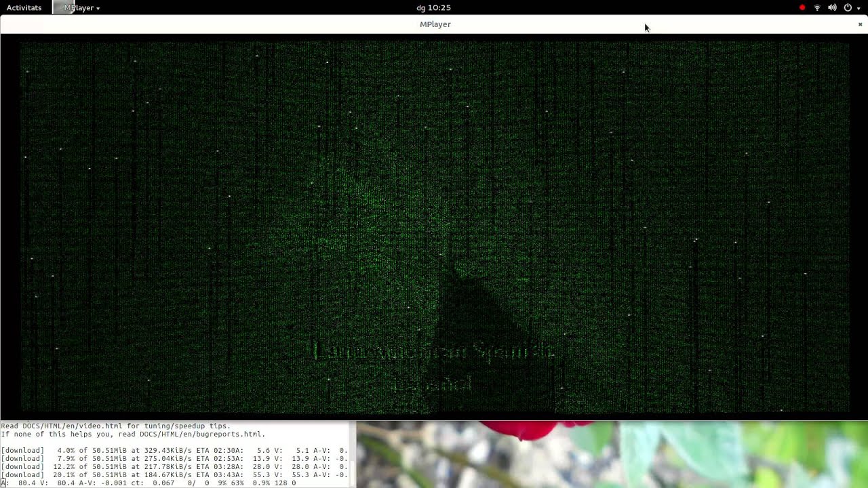Open the clock showing dg 10:25

pos(434,7)
